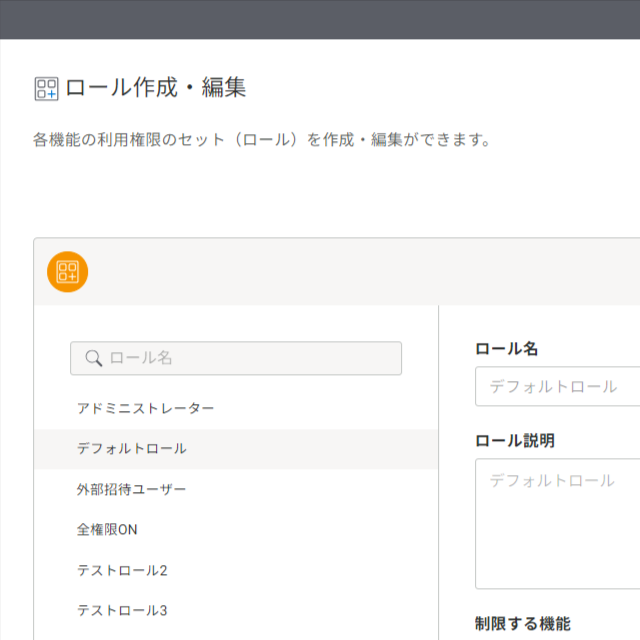Click the page description text about ロール

pyautogui.click(x=262, y=140)
